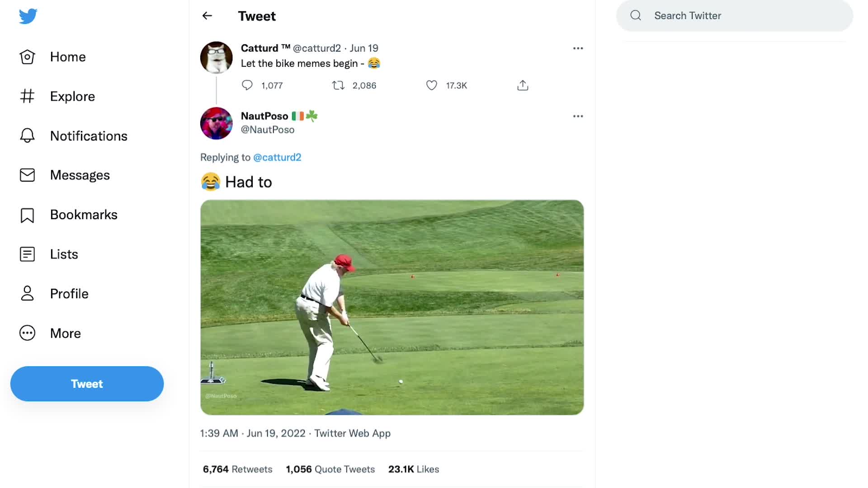The height and width of the screenshot is (488, 868).
Task: Click the Twitter bird logo
Action: 28,16
